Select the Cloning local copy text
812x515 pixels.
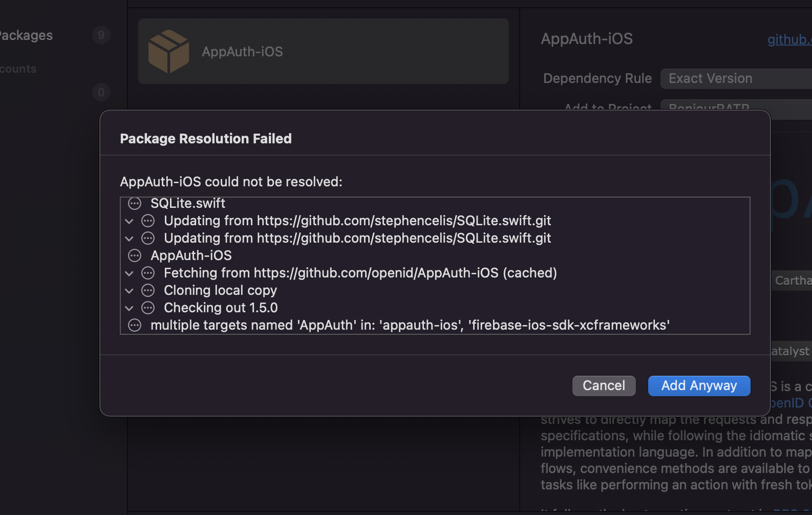pyautogui.click(x=220, y=290)
